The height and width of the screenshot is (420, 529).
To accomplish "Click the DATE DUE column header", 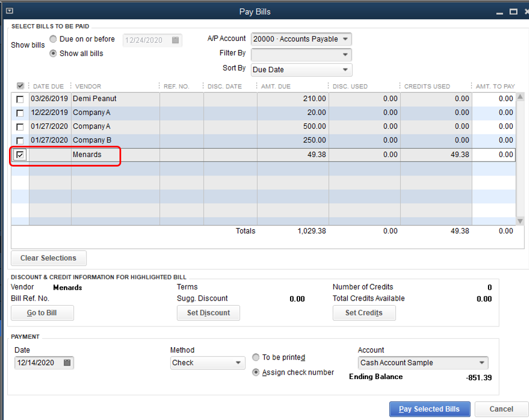I will 48,86.
